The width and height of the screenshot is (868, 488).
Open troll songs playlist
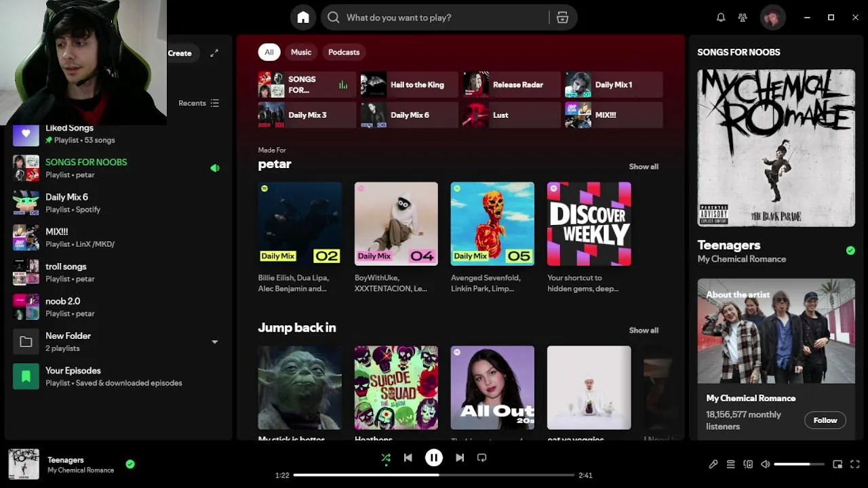point(119,272)
